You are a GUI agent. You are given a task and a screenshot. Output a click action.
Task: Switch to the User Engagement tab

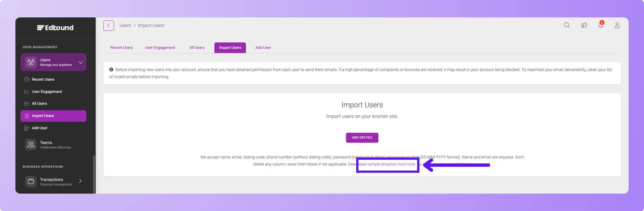[x=160, y=48]
